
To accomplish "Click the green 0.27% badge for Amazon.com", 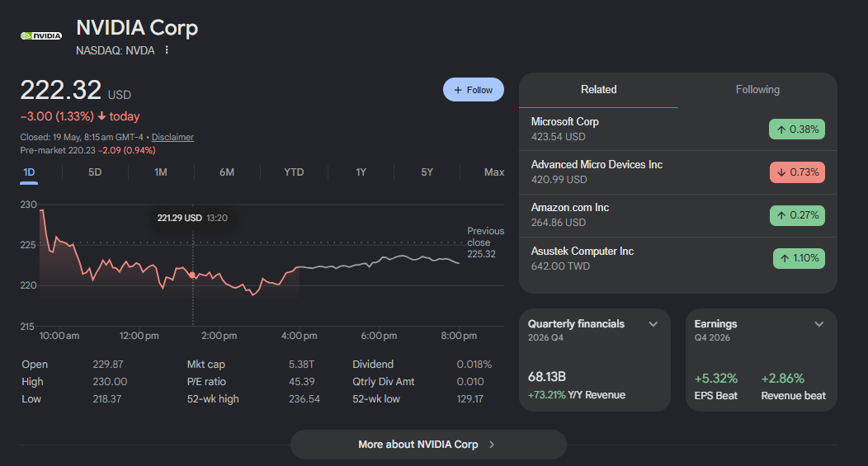I will (797, 215).
